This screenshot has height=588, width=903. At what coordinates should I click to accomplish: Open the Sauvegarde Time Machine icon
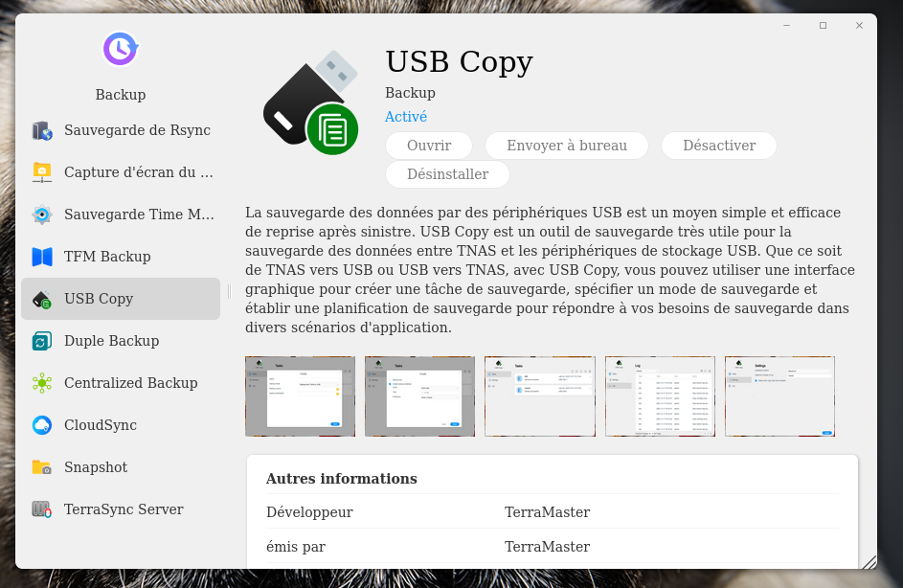pos(42,215)
